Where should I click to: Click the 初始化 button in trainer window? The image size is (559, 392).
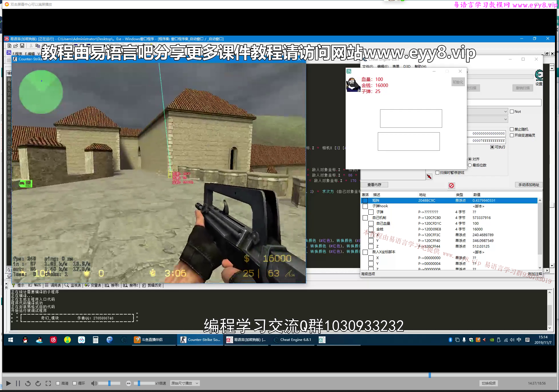coord(458,82)
